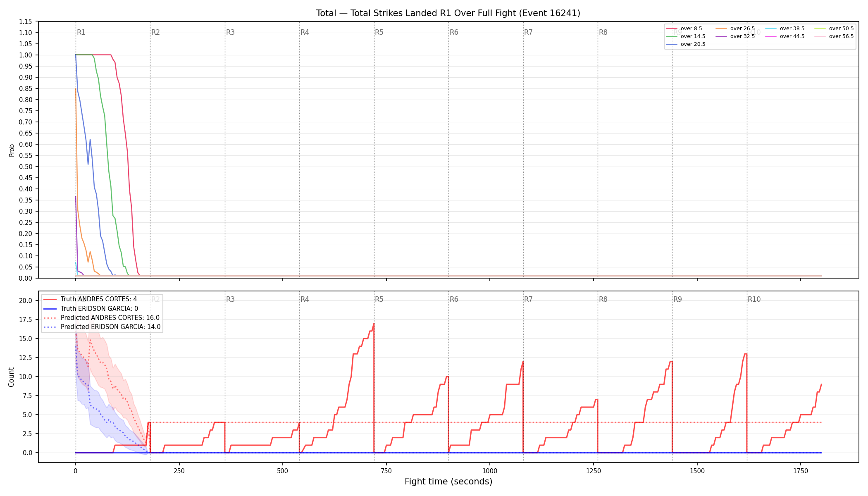The height and width of the screenshot is (496, 868).
Task: Select the 'over 14.5' legend label
Action: tap(693, 36)
